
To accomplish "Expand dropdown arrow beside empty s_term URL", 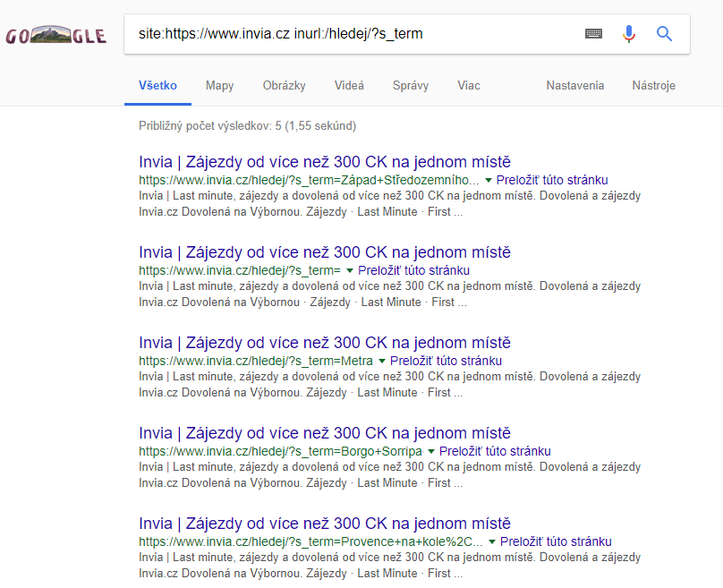I will click(x=350, y=270).
